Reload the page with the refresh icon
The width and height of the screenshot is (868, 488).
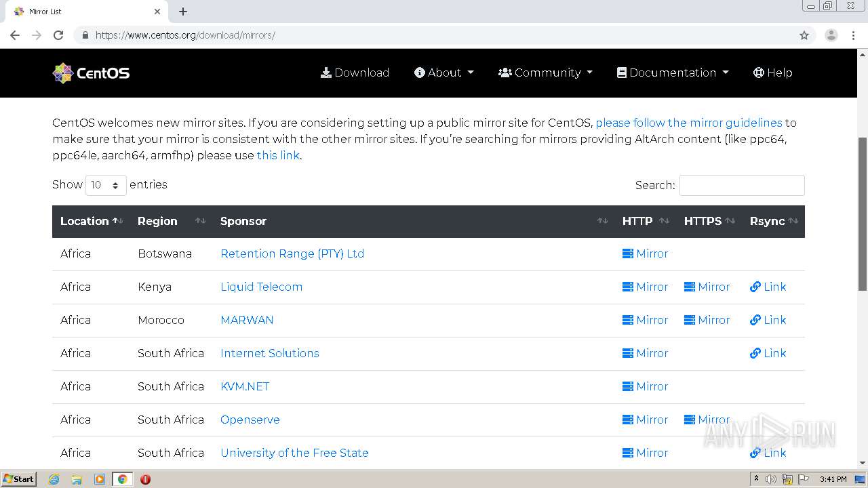58,35
